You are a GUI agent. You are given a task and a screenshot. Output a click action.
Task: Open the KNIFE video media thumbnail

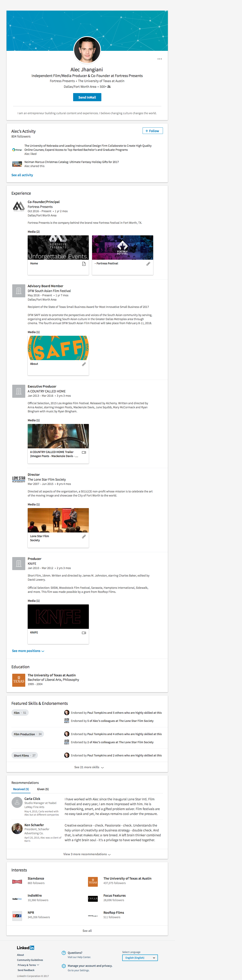tap(58, 616)
